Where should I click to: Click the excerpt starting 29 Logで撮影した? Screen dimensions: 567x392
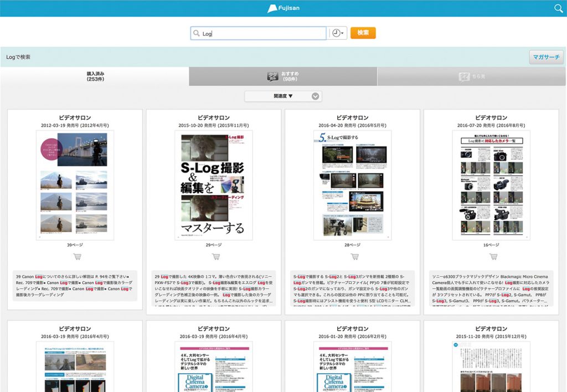[x=214, y=288]
